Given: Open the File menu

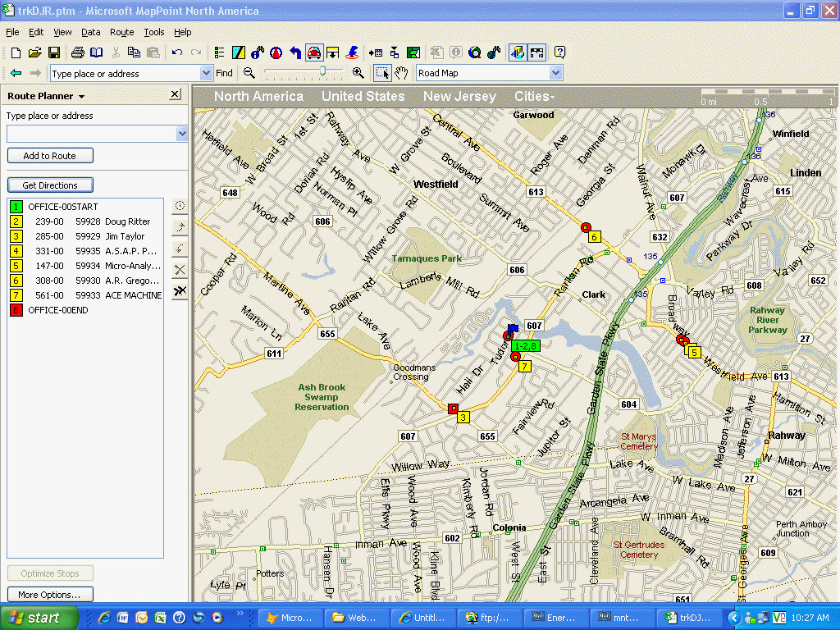Looking at the screenshot, I should (x=12, y=32).
